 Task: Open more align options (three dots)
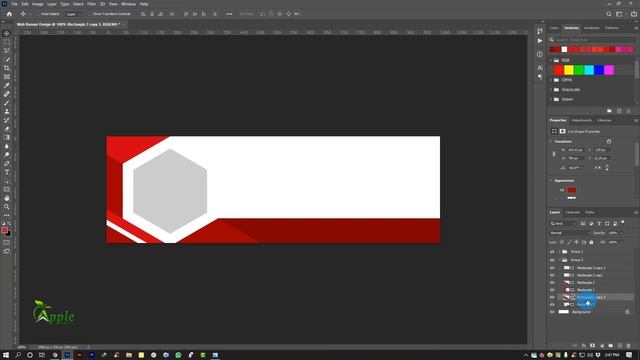(x=229, y=14)
